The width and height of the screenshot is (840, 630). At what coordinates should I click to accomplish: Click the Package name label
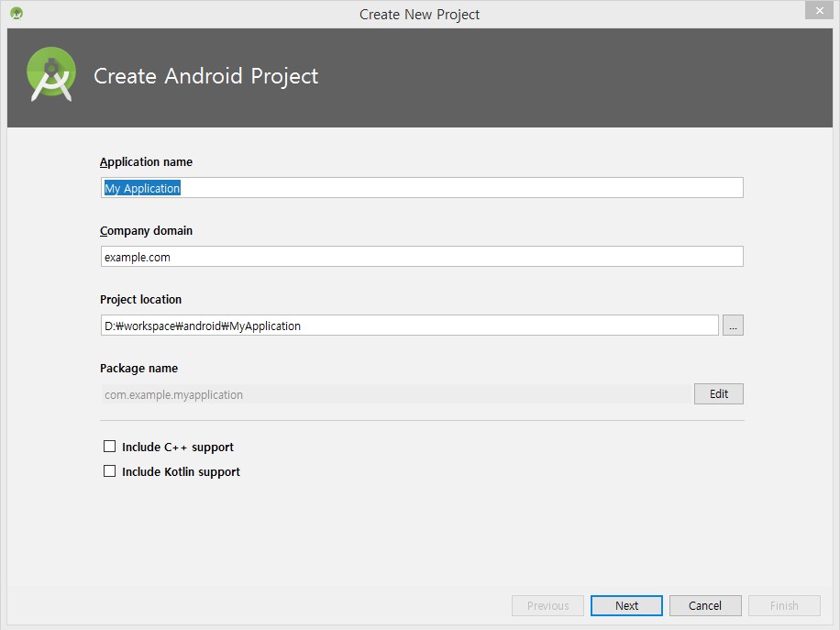click(x=138, y=368)
